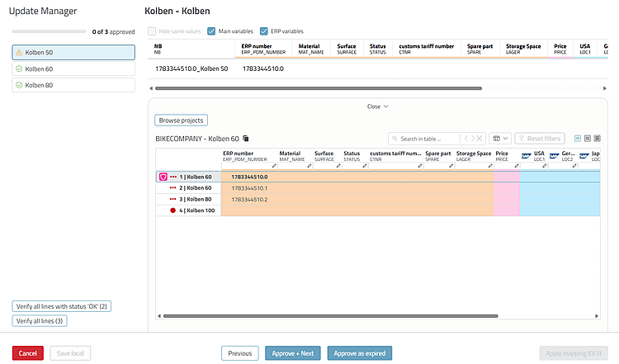
Task: Click the edit pencil in the Price filter cell
Action: pyautogui.click(x=517, y=166)
